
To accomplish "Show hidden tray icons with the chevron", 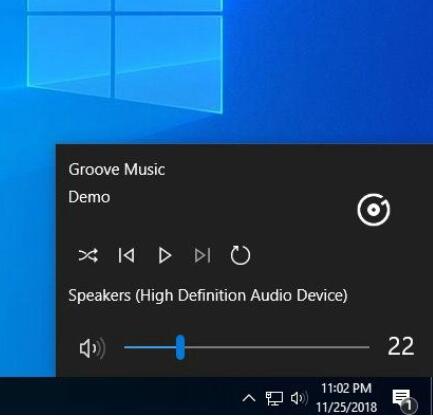I will [x=249, y=398].
